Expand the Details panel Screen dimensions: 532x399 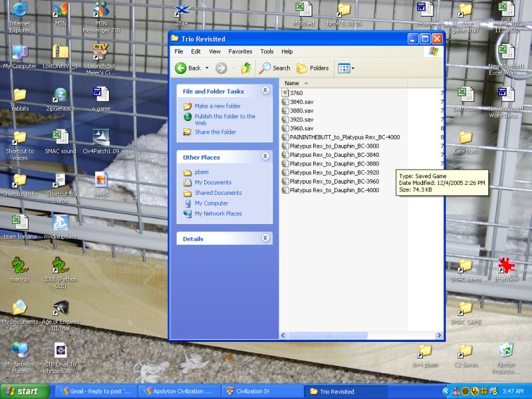[265, 238]
